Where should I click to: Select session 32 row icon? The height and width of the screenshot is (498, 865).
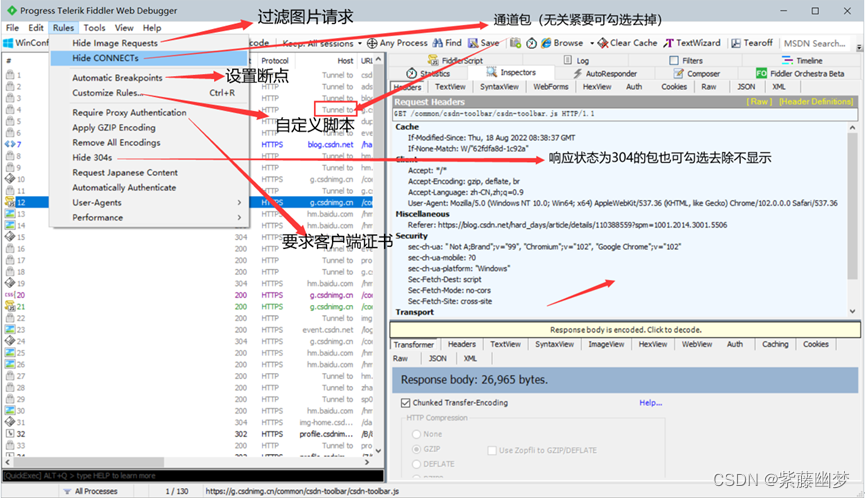pos(10,433)
